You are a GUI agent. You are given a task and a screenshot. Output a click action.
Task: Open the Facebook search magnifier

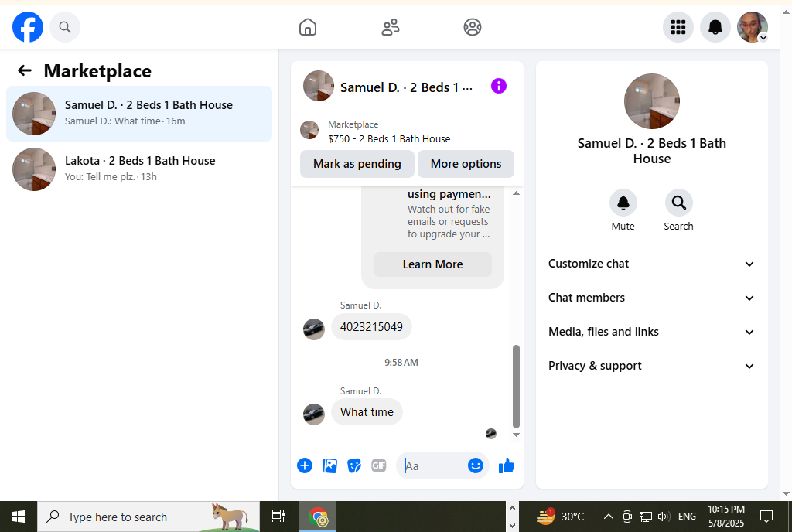pyautogui.click(x=65, y=27)
